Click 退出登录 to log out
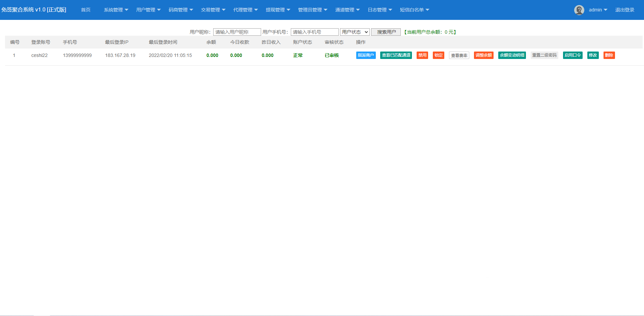This screenshot has height=316, width=644. coord(624,10)
